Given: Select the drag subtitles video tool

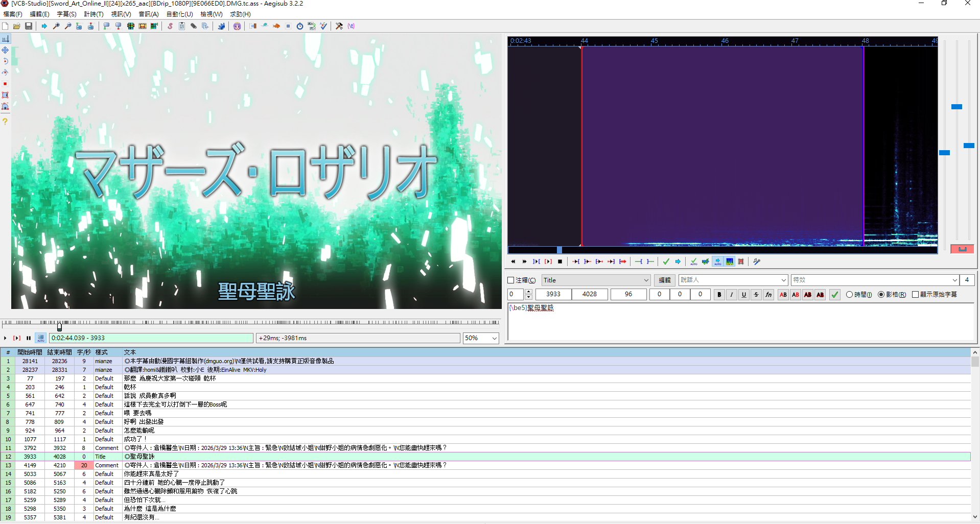Looking at the screenshot, I should [5, 50].
